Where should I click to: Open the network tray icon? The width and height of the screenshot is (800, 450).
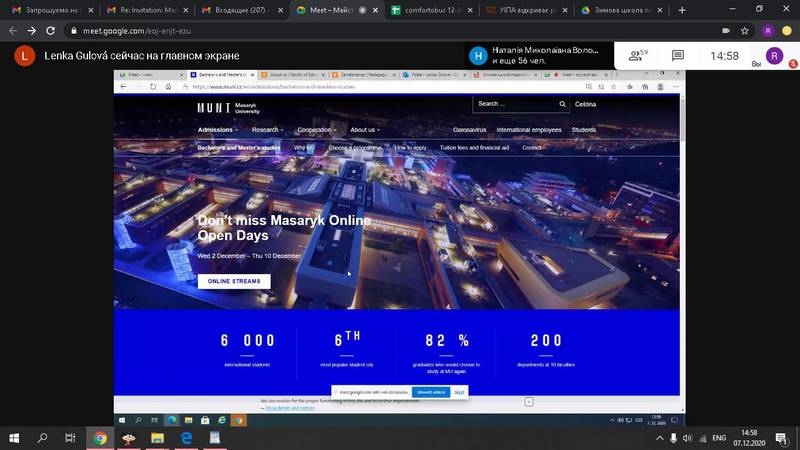(x=702, y=438)
